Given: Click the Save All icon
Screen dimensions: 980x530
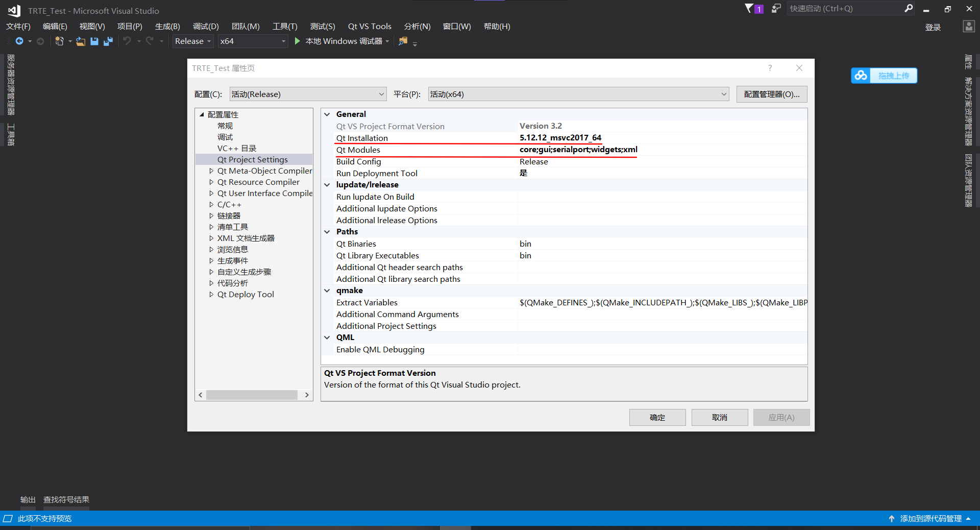Looking at the screenshot, I should (x=108, y=41).
